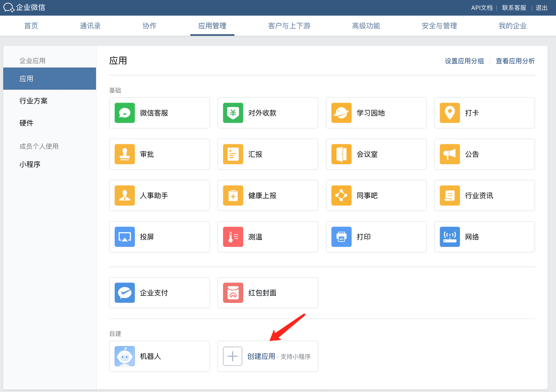Click the 设置应用分组 link
The image size is (556, 392).
pyautogui.click(x=464, y=61)
